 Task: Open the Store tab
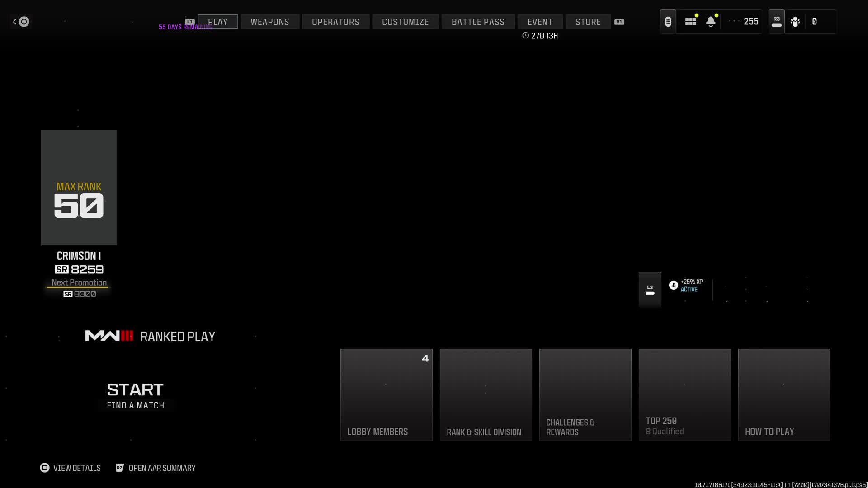[x=588, y=22]
